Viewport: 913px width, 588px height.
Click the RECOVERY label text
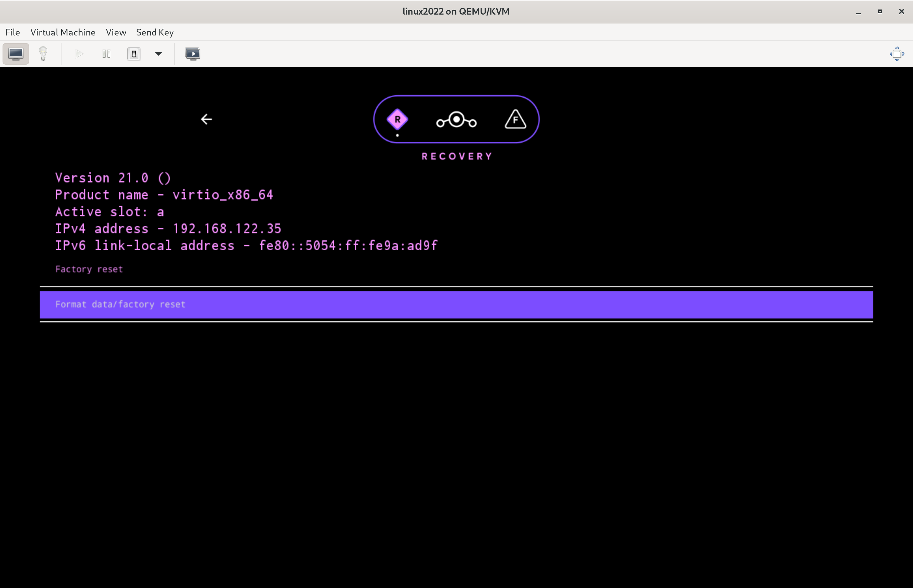[456, 156]
